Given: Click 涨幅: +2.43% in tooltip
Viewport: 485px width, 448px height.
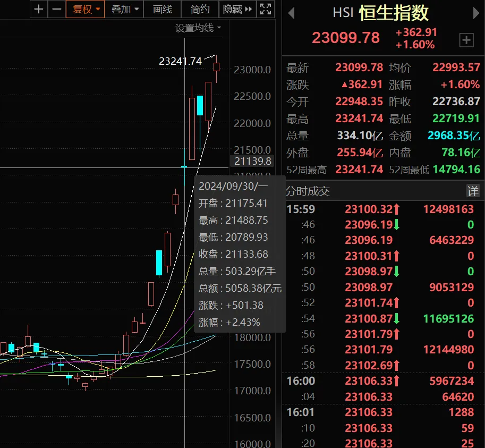Looking at the screenshot, I should point(229,323).
